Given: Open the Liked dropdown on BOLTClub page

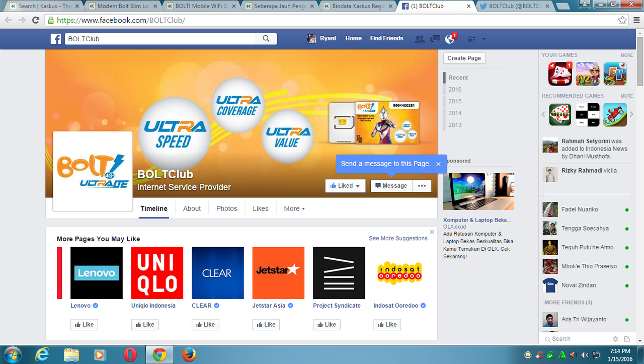Looking at the screenshot, I should coord(345,186).
